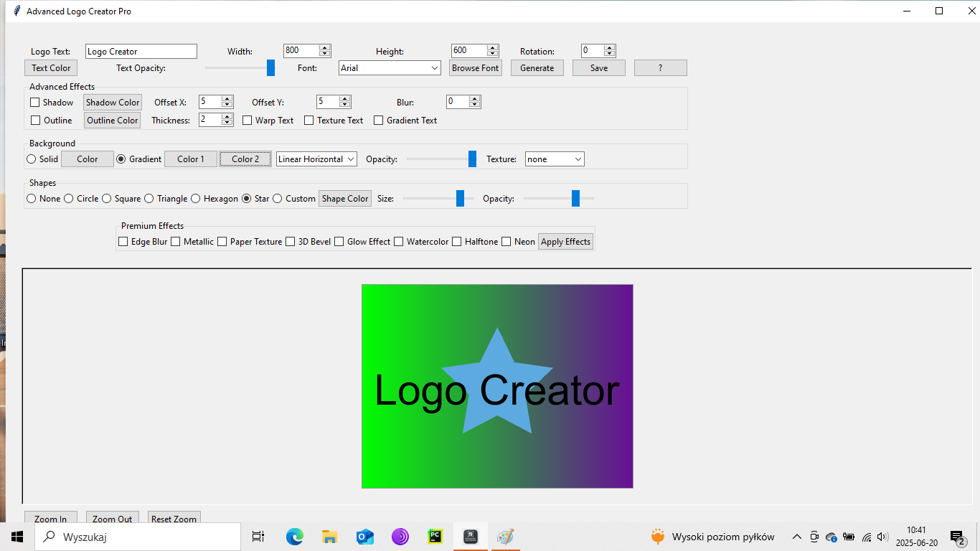
Task: Increase Width spinner value
Action: pyautogui.click(x=325, y=48)
